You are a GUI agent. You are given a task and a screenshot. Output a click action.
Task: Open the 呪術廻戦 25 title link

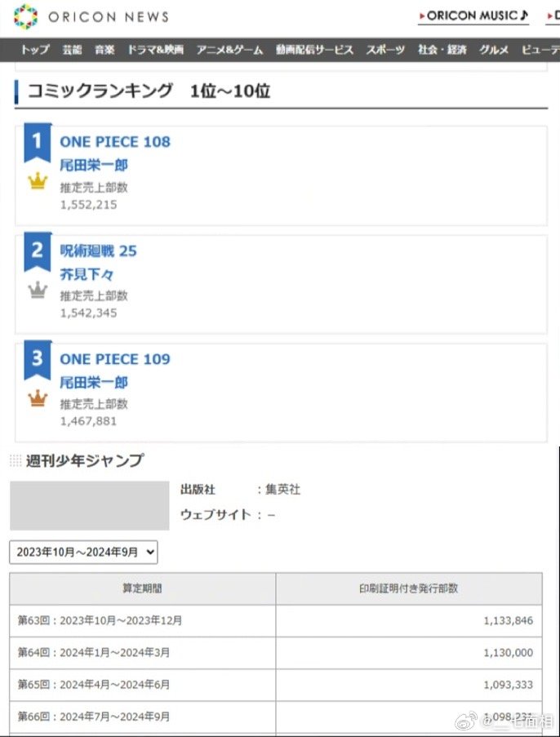click(98, 251)
